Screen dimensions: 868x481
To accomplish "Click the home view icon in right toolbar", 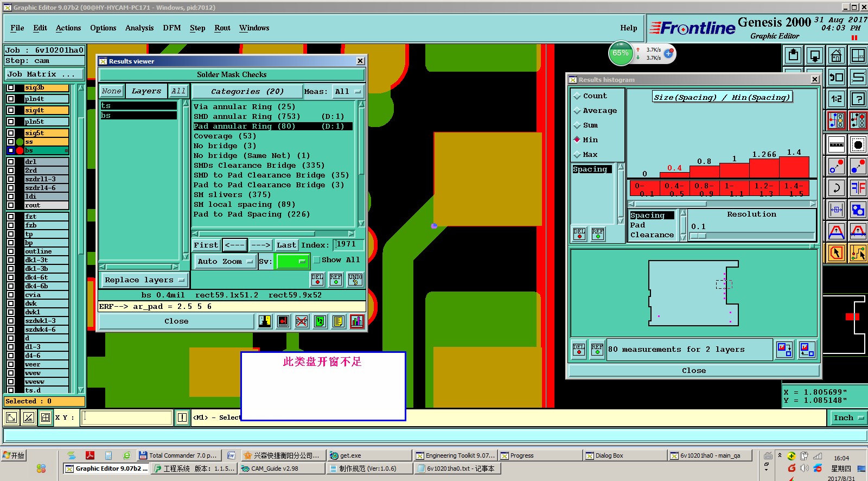I will [836, 55].
